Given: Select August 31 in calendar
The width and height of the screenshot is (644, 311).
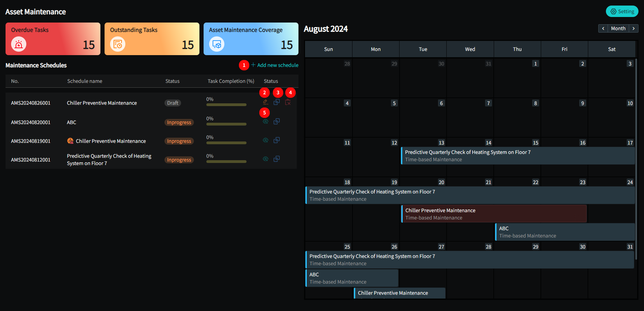Looking at the screenshot, I should [x=630, y=247].
